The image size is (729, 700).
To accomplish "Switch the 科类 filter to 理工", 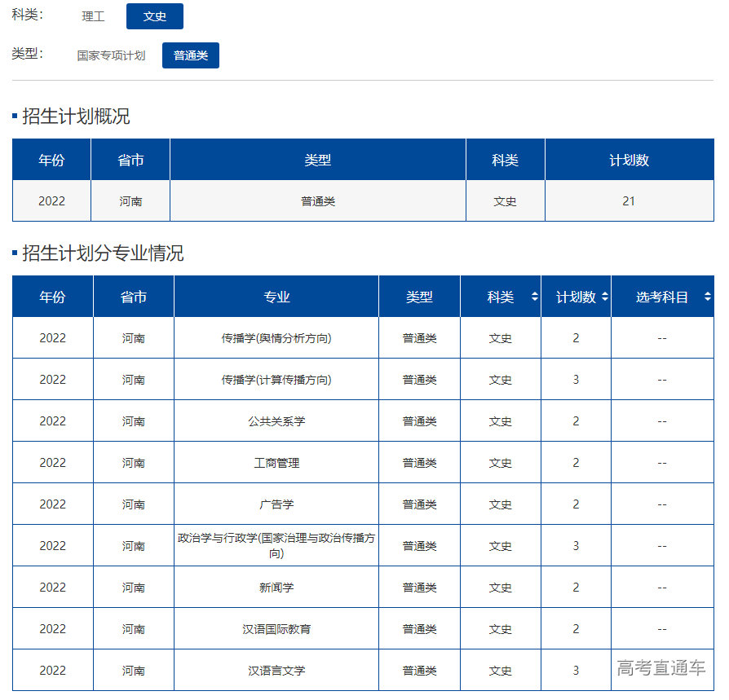I will pos(92,16).
